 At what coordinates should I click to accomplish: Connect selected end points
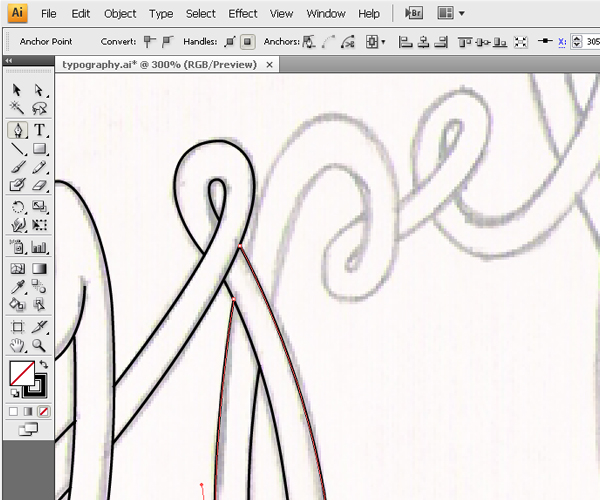pyautogui.click(x=328, y=41)
